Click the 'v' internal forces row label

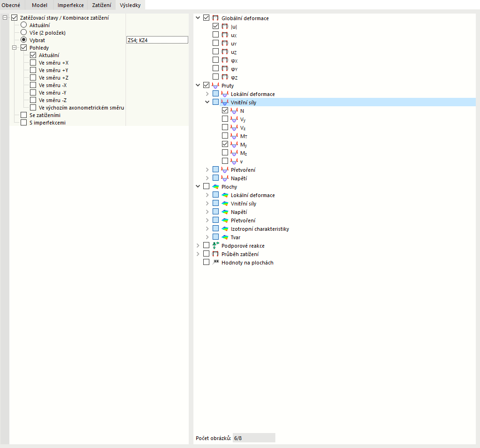point(242,162)
